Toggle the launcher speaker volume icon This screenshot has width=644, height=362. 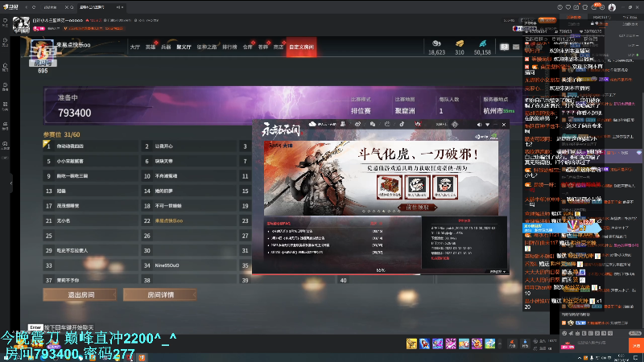pos(479,125)
